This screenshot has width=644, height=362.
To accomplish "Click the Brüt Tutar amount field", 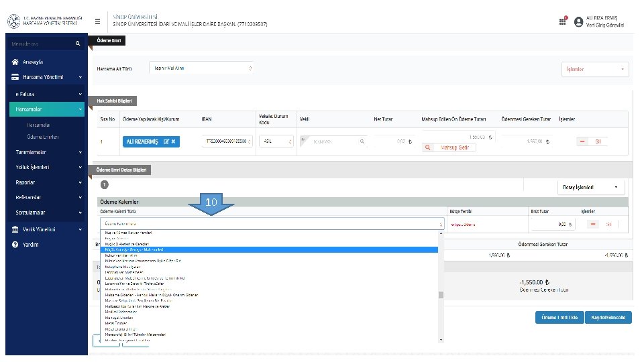I will 552,224.
